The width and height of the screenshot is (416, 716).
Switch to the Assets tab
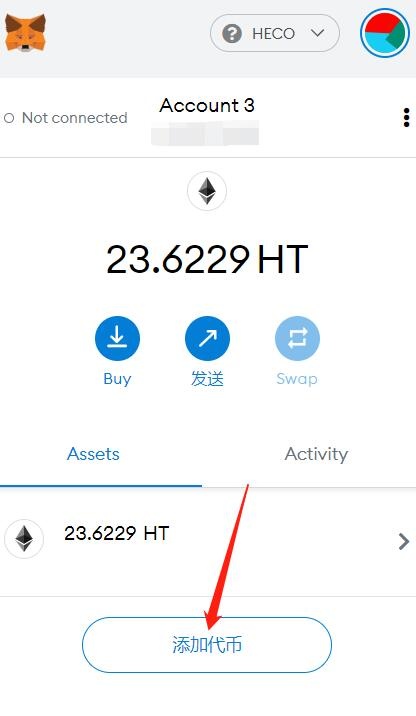pos(93,454)
